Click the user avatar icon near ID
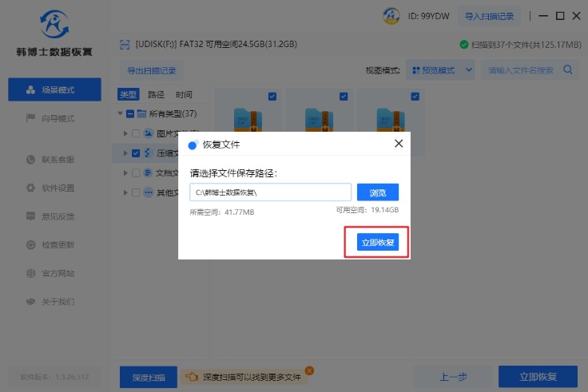 [x=391, y=15]
